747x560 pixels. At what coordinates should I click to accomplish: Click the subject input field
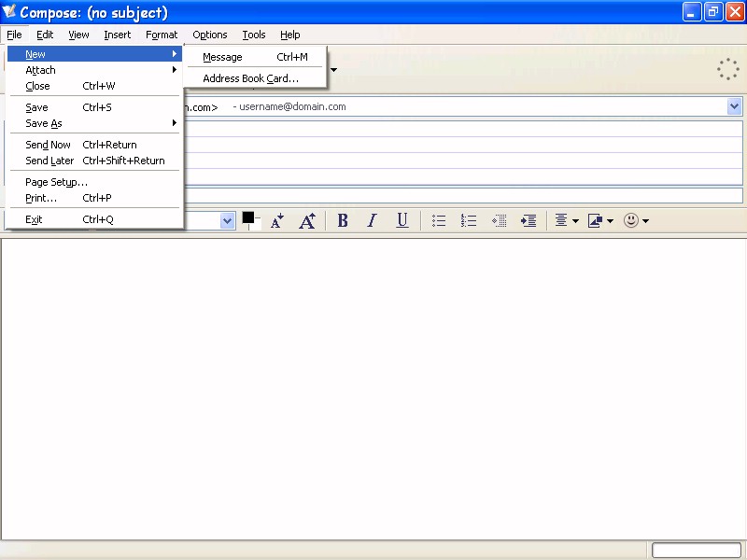tap(463, 195)
